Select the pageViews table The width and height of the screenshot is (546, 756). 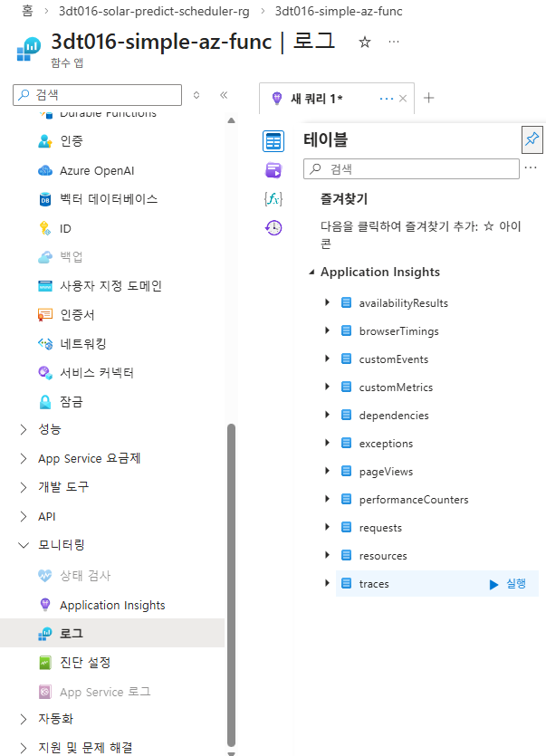tap(386, 472)
